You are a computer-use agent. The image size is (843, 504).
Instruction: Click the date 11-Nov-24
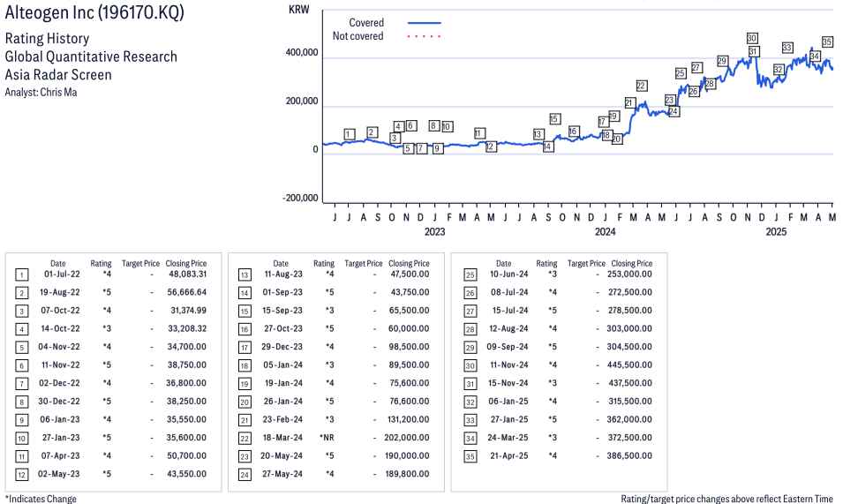coord(509,365)
